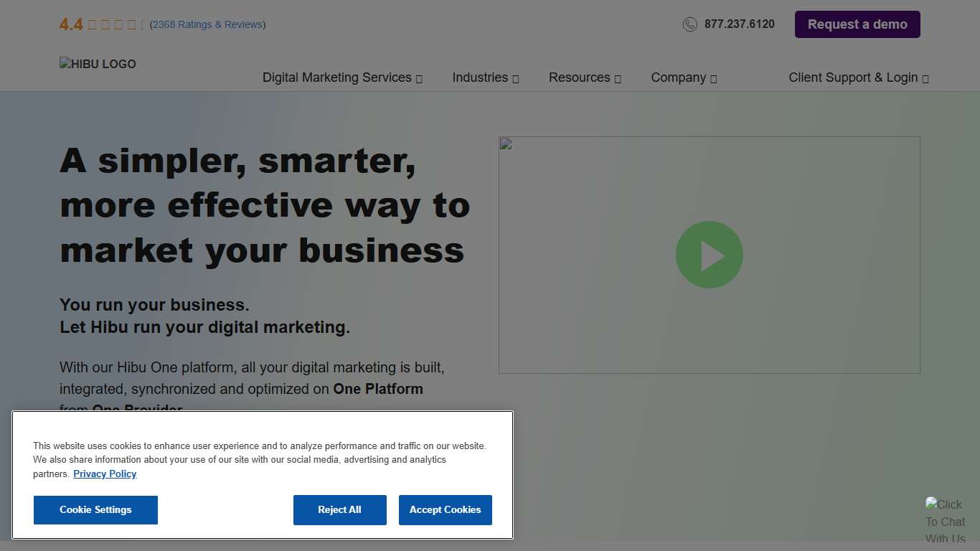The height and width of the screenshot is (551, 980).
Task: Click the phone icon next to 877.237.6120
Action: [x=689, y=24]
